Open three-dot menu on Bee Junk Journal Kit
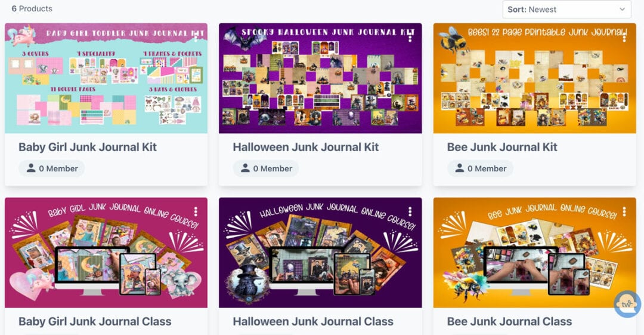644x335 pixels. pos(624,37)
